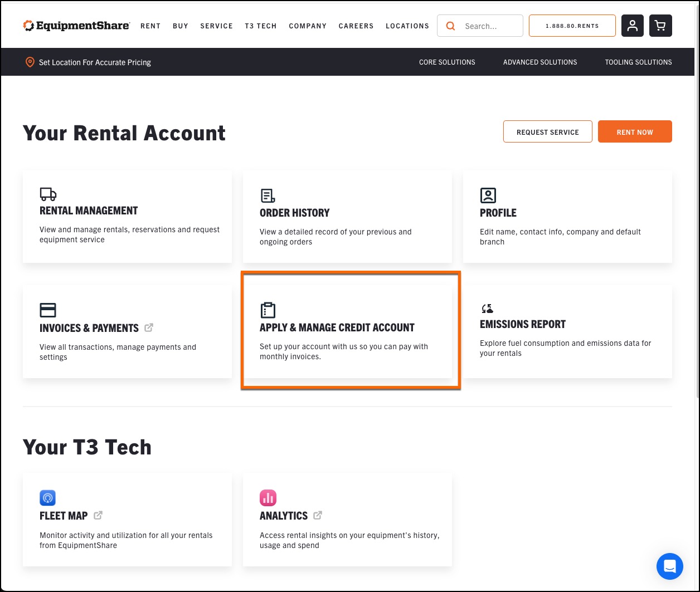Click the Rental Management truck icon

(x=48, y=194)
